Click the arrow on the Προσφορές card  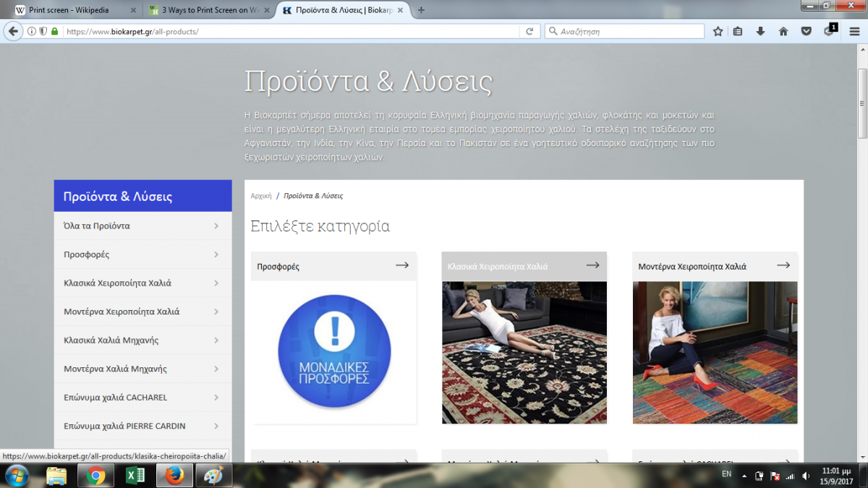(x=402, y=265)
